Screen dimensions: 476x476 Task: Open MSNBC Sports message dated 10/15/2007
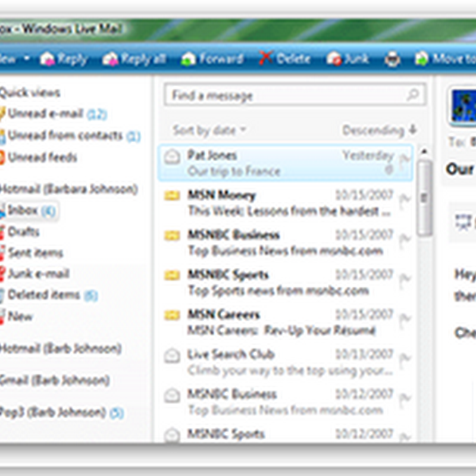coord(286,283)
